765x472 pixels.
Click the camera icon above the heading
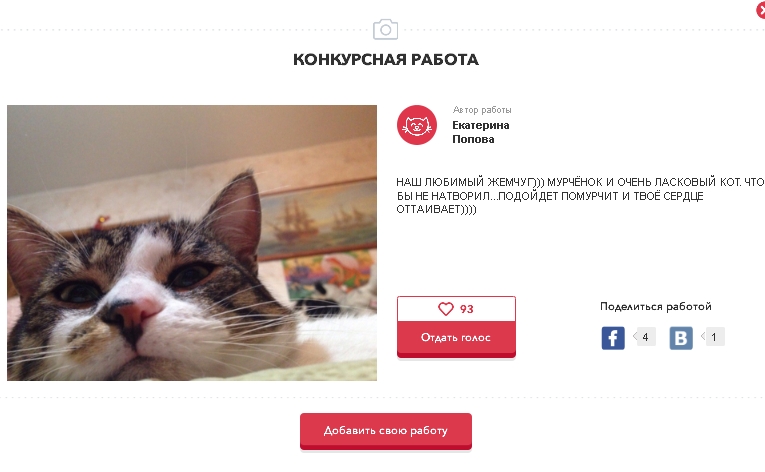coord(385,28)
